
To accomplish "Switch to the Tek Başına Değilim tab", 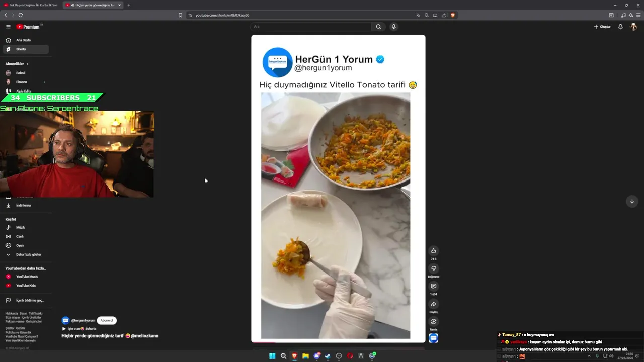I will 30,5.
